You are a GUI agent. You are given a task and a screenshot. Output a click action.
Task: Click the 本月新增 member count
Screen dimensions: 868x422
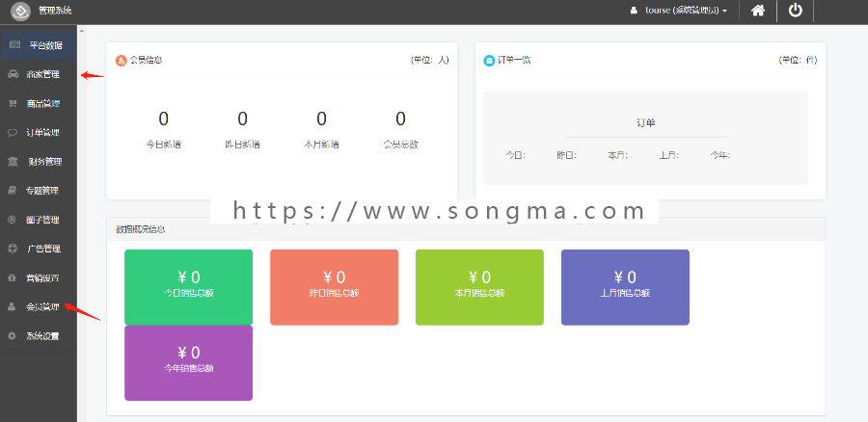pyautogui.click(x=321, y=119)
